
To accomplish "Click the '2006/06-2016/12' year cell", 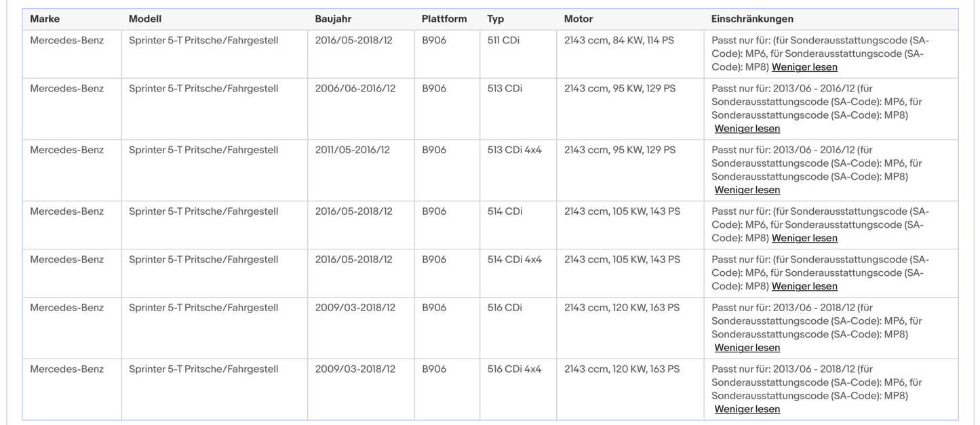I will tap(355, 89).
